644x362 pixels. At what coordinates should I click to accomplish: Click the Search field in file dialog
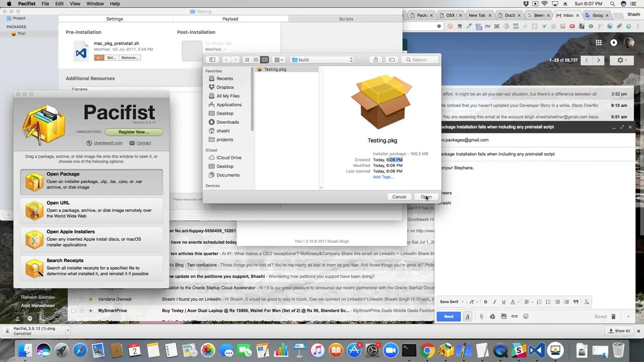tap(420, 60)
